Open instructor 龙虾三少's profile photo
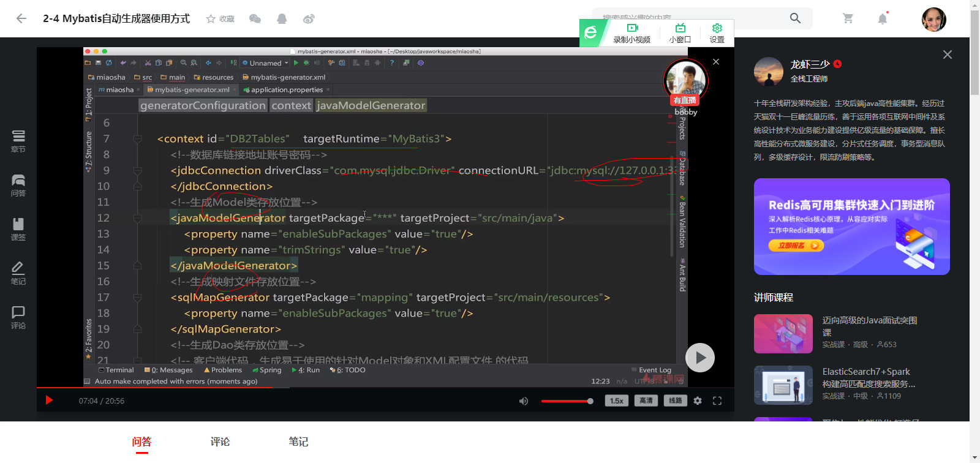This screenshot has height=463, width=980. tap(769, 72)
